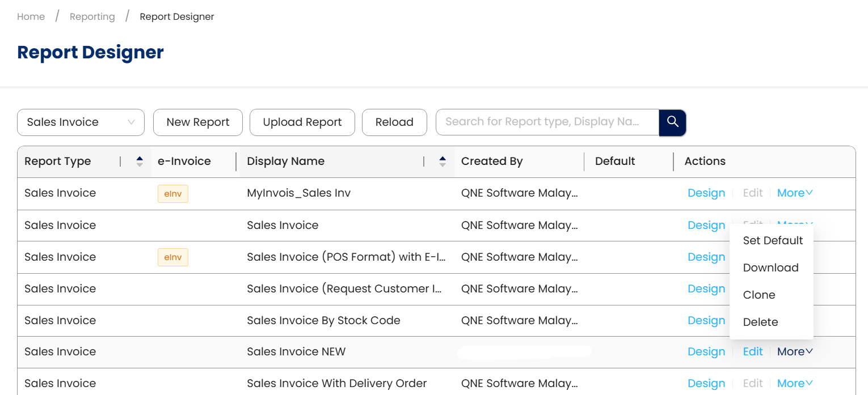868x395 pixels.
Task: Click eInv badge on POS Format row
Action: pos(173,257)
